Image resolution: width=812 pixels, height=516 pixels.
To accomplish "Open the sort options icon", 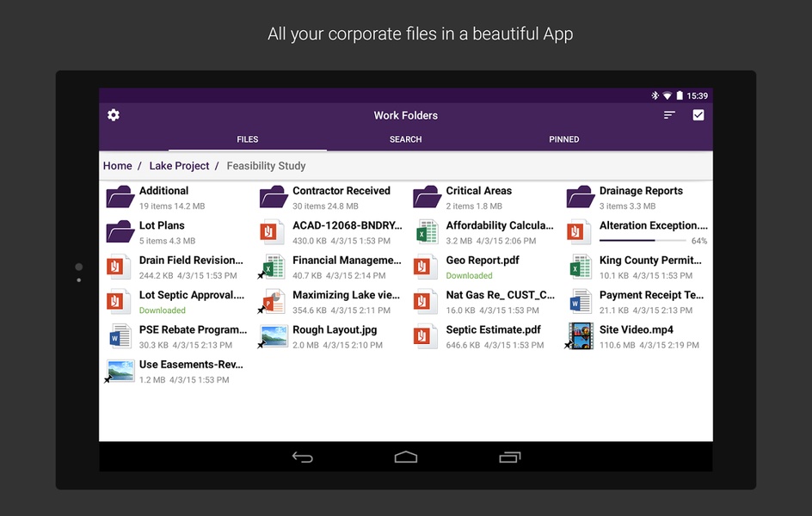I will pos(669,115).
